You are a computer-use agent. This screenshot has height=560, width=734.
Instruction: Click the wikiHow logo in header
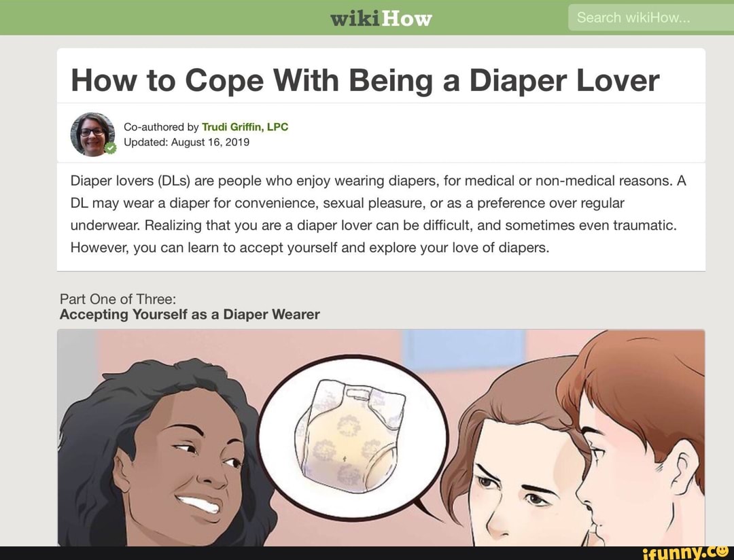pos(381,18)
